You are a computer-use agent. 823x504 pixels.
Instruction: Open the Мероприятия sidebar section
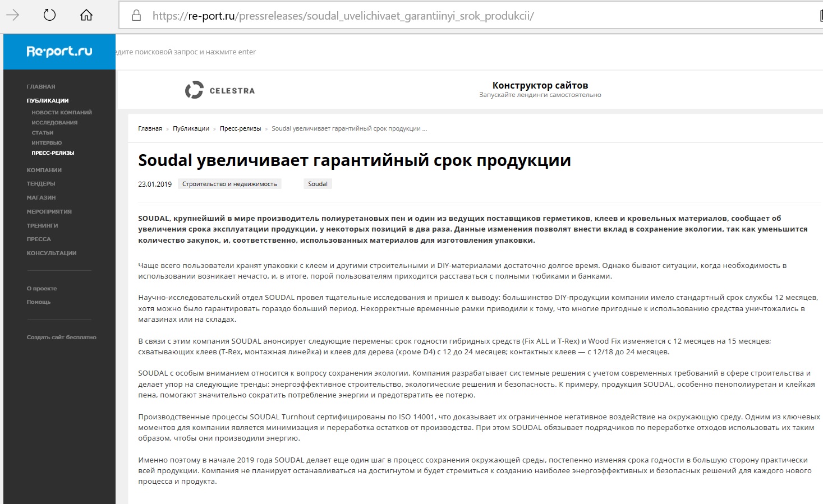click(49, 212)
